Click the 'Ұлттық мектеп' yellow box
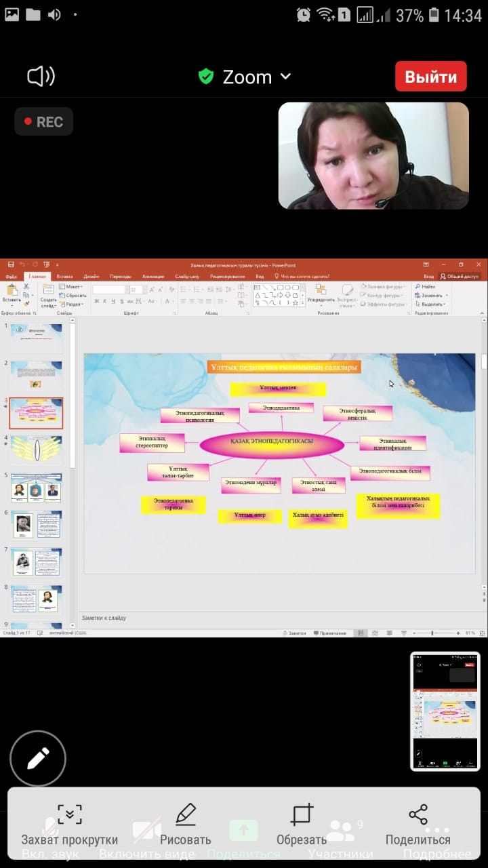The width and height of the screenshot is (488, 868). (x=278, y=389)
